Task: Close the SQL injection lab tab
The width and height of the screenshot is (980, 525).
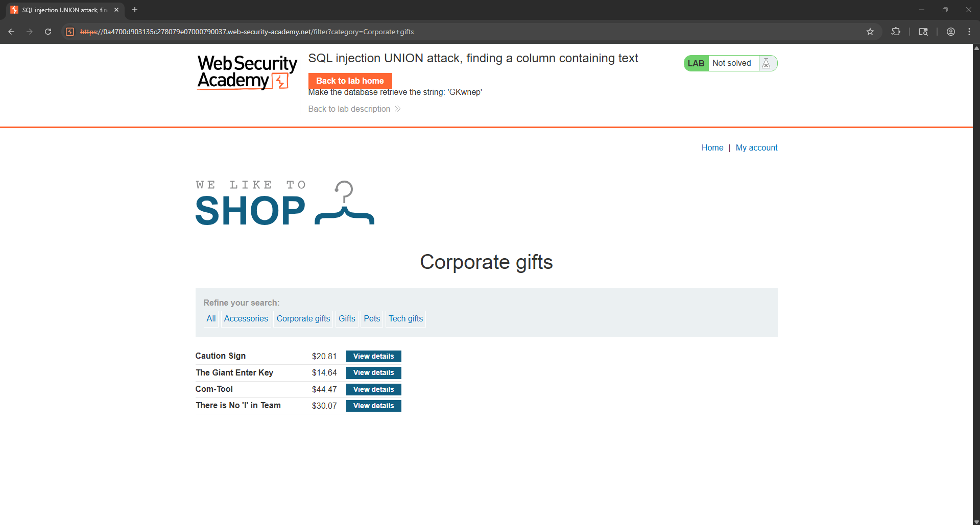Action: pos(116,10)
